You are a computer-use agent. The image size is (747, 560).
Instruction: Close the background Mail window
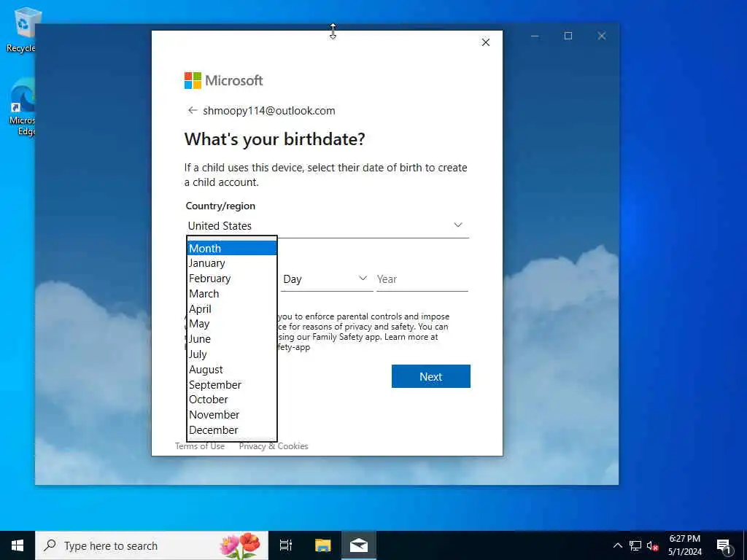602,36
